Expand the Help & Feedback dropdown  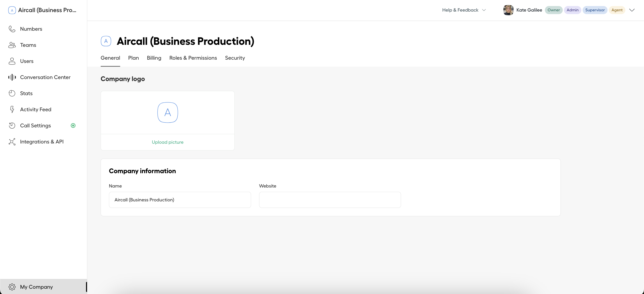tap(463, 10)
